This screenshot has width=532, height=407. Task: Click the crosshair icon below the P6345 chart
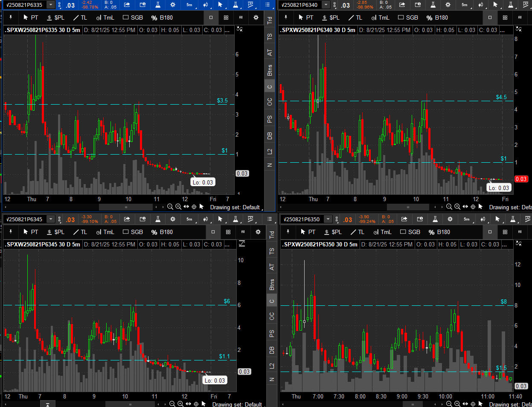tap(196, 404)
